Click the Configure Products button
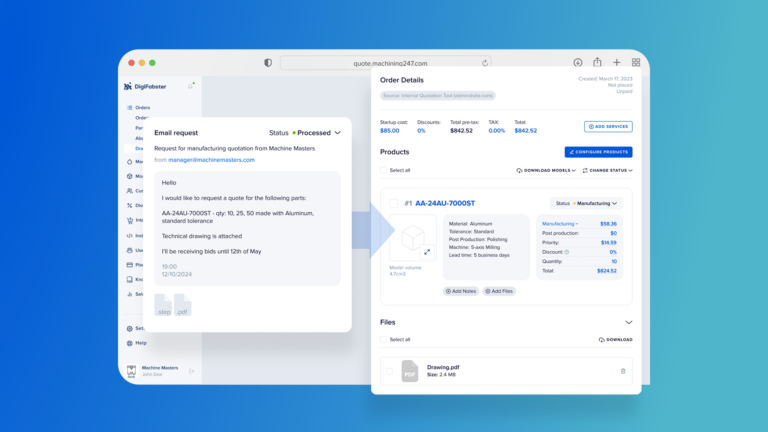 click(598, 152)
